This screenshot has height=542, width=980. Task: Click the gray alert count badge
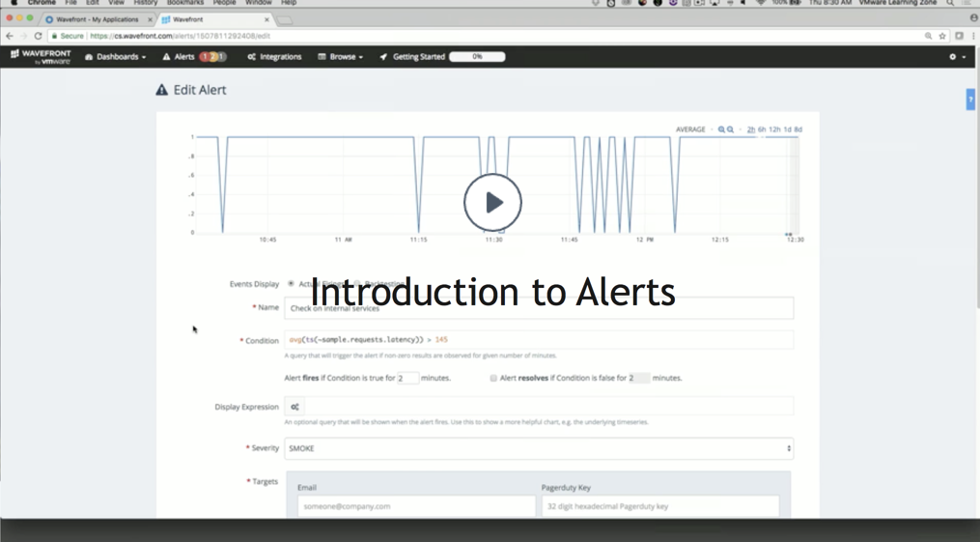click(221, 57)
